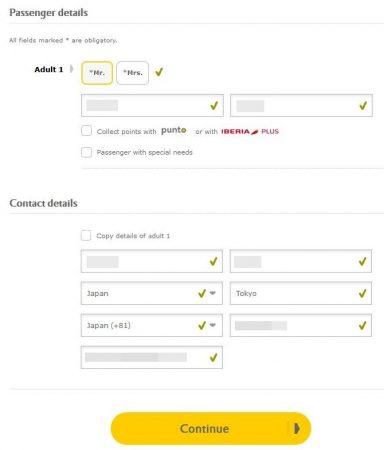Select the Mrs. title option

pyautogui.click(x=133, y=73)
